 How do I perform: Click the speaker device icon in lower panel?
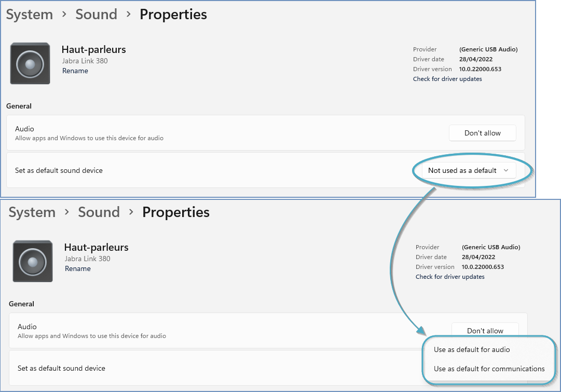[33, 261]
